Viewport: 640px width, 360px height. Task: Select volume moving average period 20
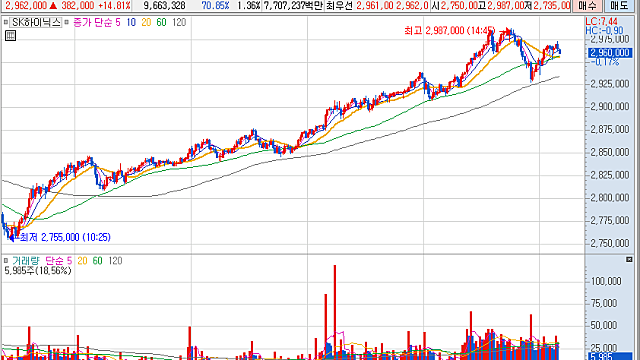pyautogui.click(x=82, y=260)
